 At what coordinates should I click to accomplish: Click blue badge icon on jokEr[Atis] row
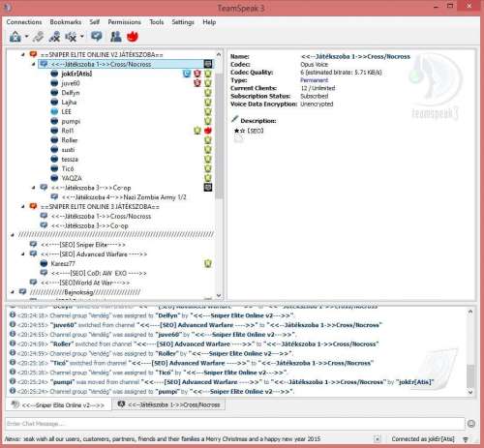tap(187, 74)
